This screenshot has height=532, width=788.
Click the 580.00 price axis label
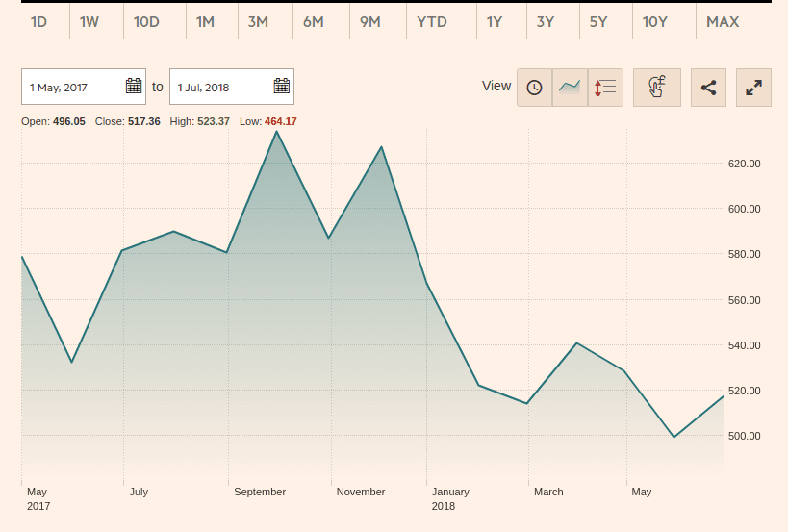coord(745,254)
